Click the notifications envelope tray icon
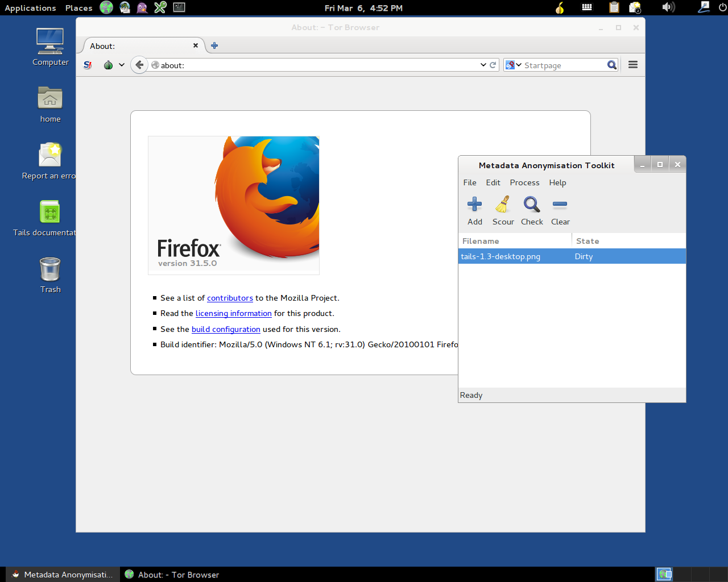 pyautogui.click(x=635, y=7)
